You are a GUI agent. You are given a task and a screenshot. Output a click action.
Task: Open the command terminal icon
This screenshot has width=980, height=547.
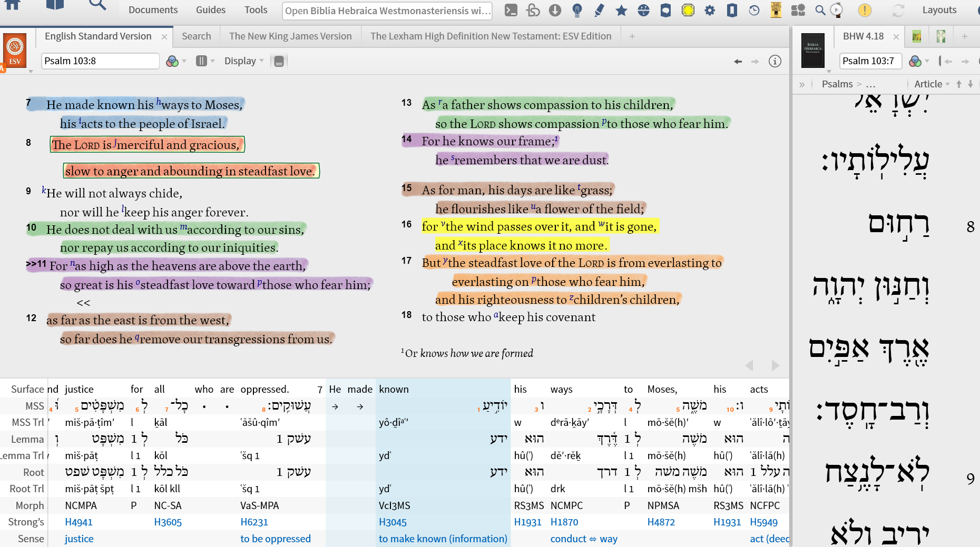[511, 10]
